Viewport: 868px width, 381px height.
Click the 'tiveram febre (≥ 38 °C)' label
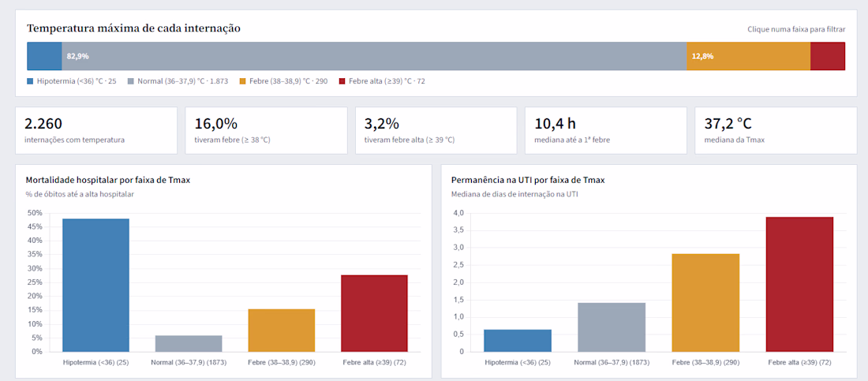tap(233, 140)
